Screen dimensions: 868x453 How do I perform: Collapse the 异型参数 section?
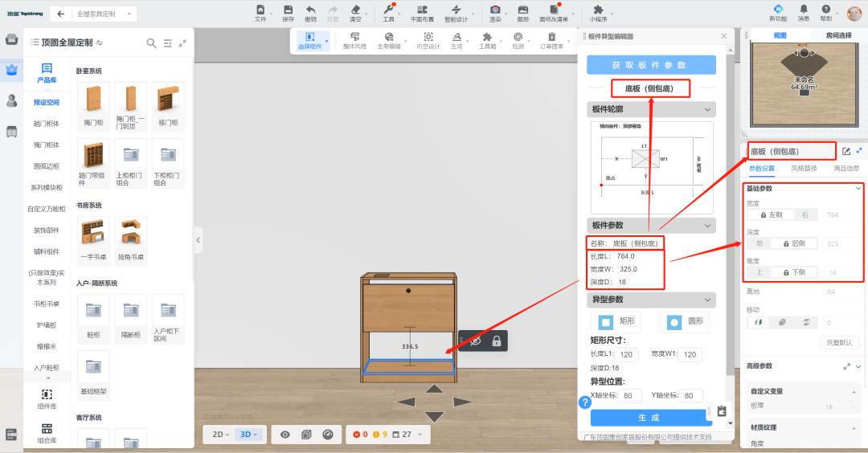[x=707, y=300]
